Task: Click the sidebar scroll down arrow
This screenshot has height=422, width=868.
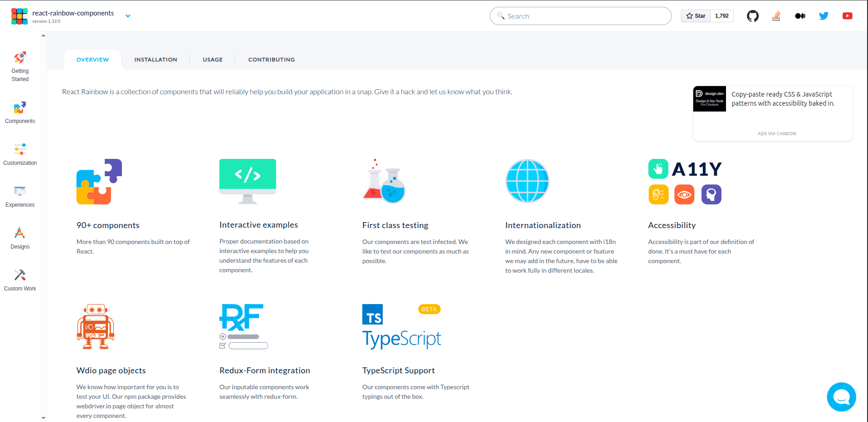Action: click(x=43, y=418)
